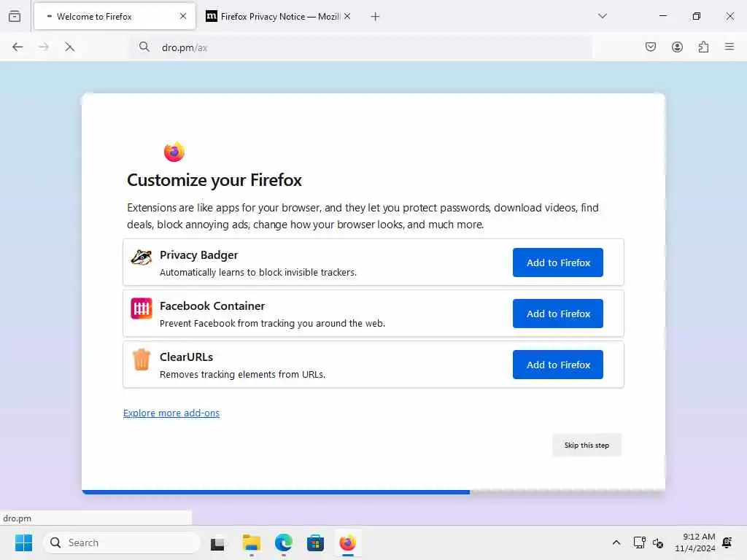Viewport: 747px width, 560px height.
Task: Close the Welcome to Firefox tab
Action: click(x=183, y=16)
